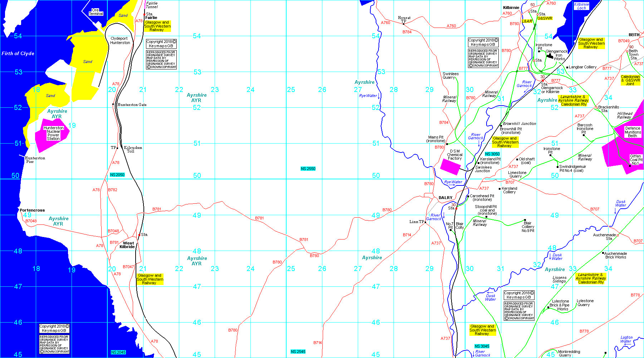The width and height of the screenshot is (644, 358).
Task: Click the yellow L&AR railway label
Action: click(x=527, y=21)
